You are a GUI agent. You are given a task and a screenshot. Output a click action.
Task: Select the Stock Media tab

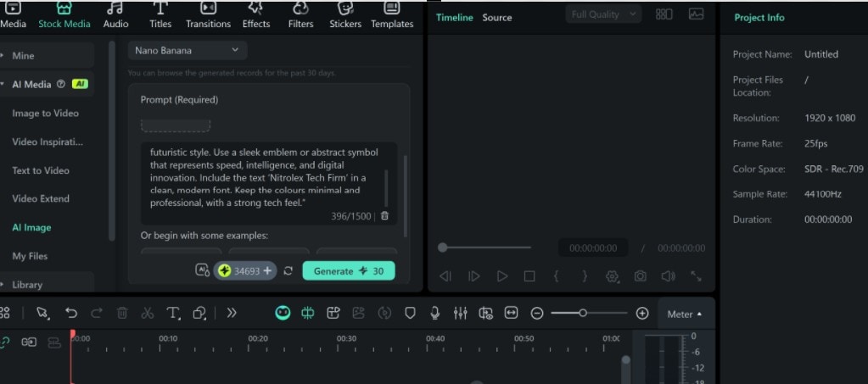(x=64, y=15)
